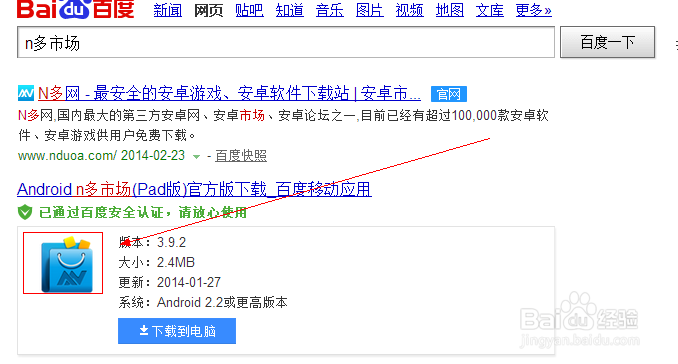Open the 新闻 news tab
The height and width of the screenshot is (364, 678).
coord(168,10)
